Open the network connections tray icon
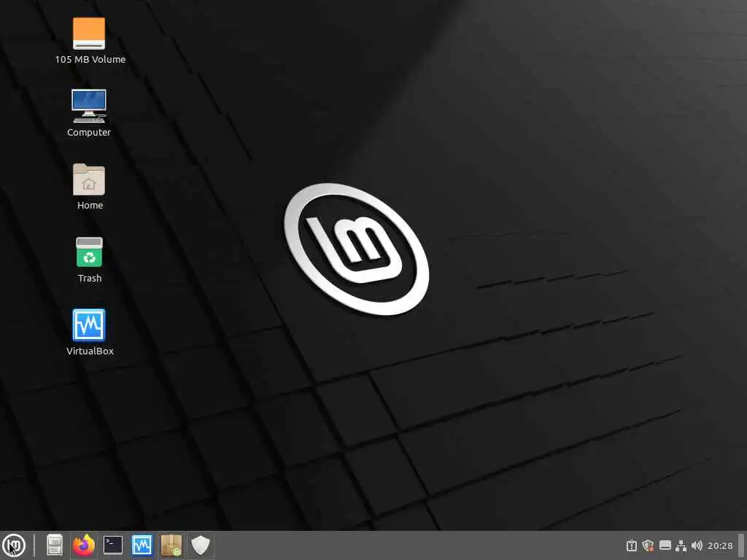Viewport: 747px width, 560px height. point(681,545)
